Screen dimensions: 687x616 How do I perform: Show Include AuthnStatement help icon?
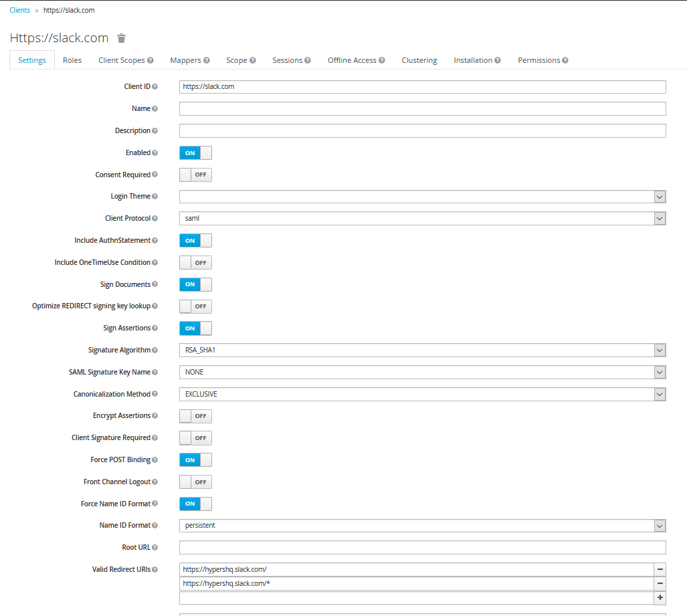point(155,241)
